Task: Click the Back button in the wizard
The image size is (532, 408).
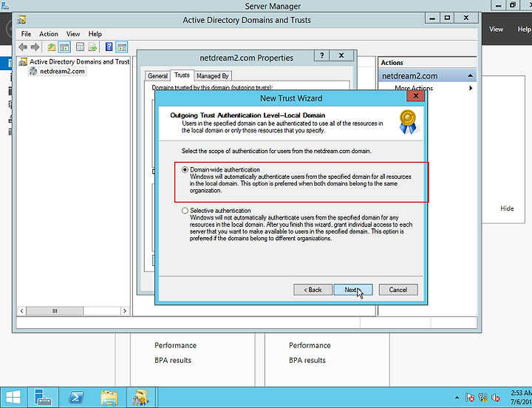Action: point(313,290)
